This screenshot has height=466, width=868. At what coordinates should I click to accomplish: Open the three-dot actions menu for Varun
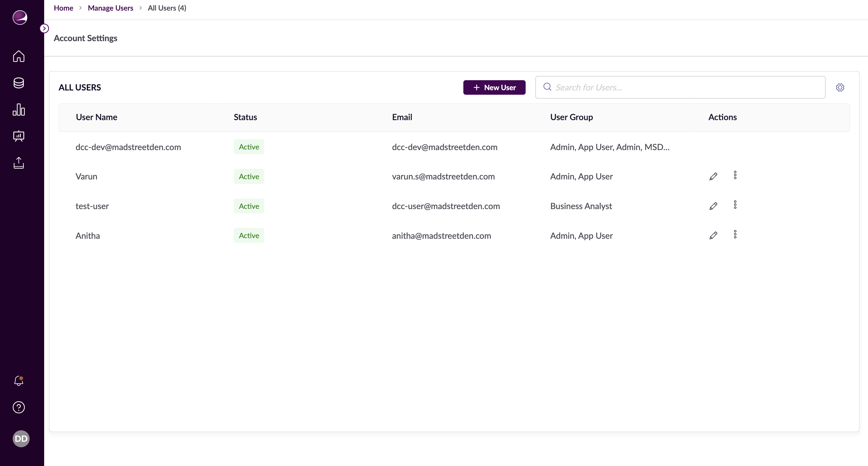(735, 175)
